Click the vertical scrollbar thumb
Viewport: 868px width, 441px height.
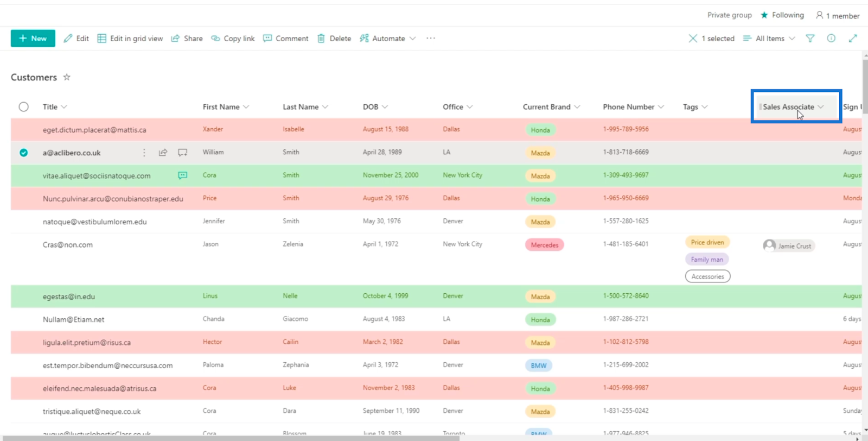(x=865, y=87)
